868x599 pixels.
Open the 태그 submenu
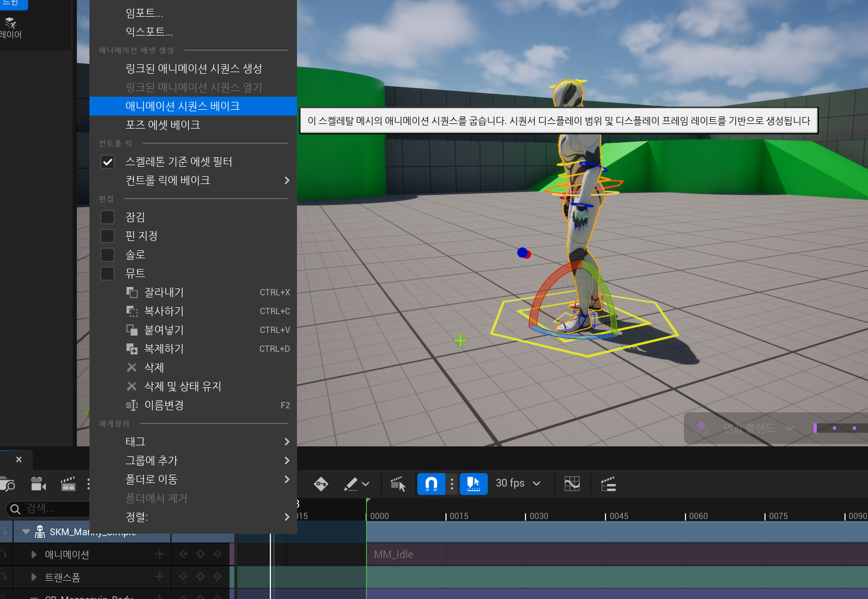coord(193,442)
